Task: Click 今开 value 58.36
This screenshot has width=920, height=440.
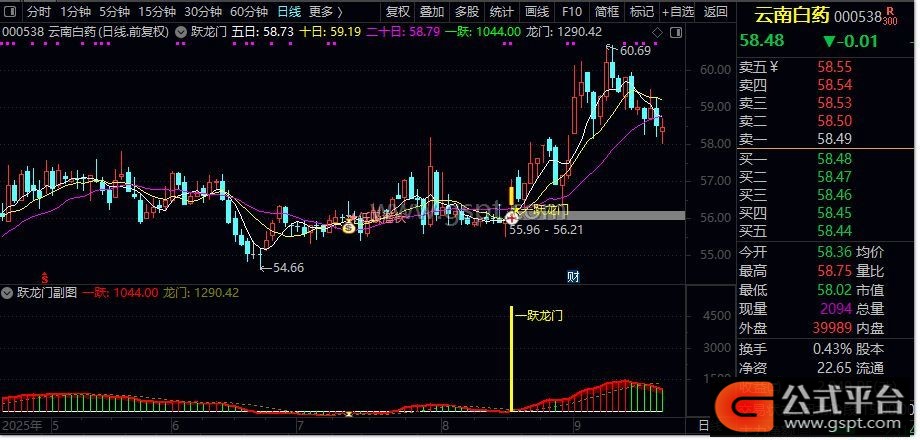Action: click(x=835, y=252)
